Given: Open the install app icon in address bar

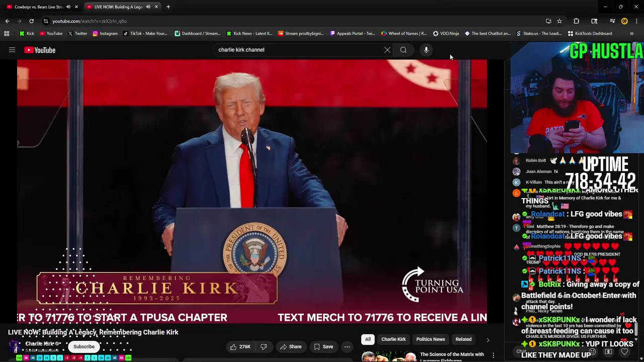Looking at the screenshot, I should [x=548, y=21].
